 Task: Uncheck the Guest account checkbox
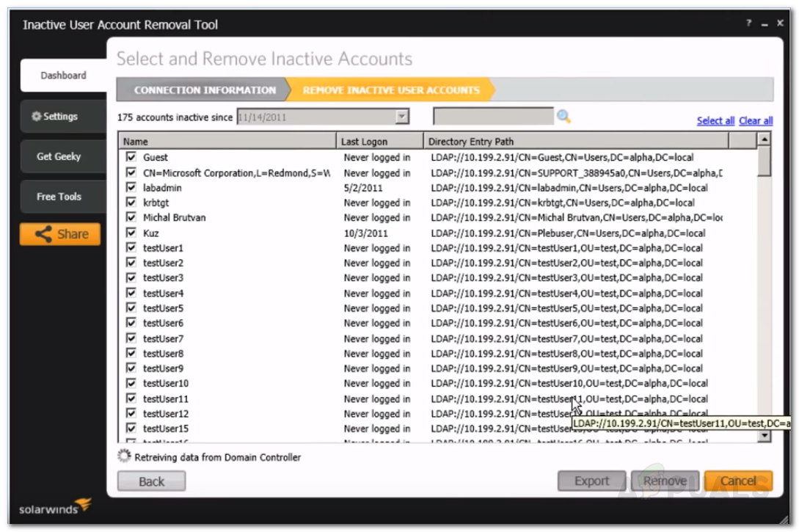131,157
